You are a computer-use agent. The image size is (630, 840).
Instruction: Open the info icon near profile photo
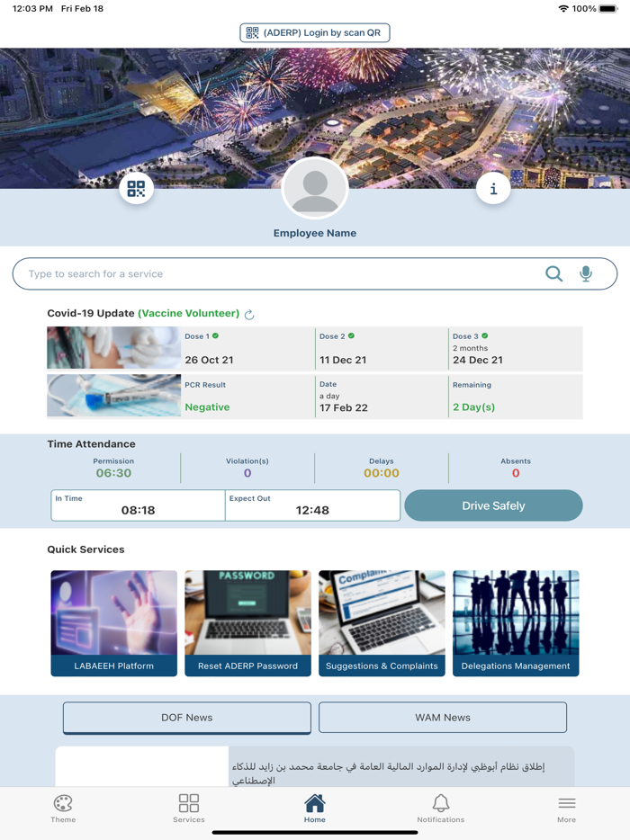pos(493,189)
